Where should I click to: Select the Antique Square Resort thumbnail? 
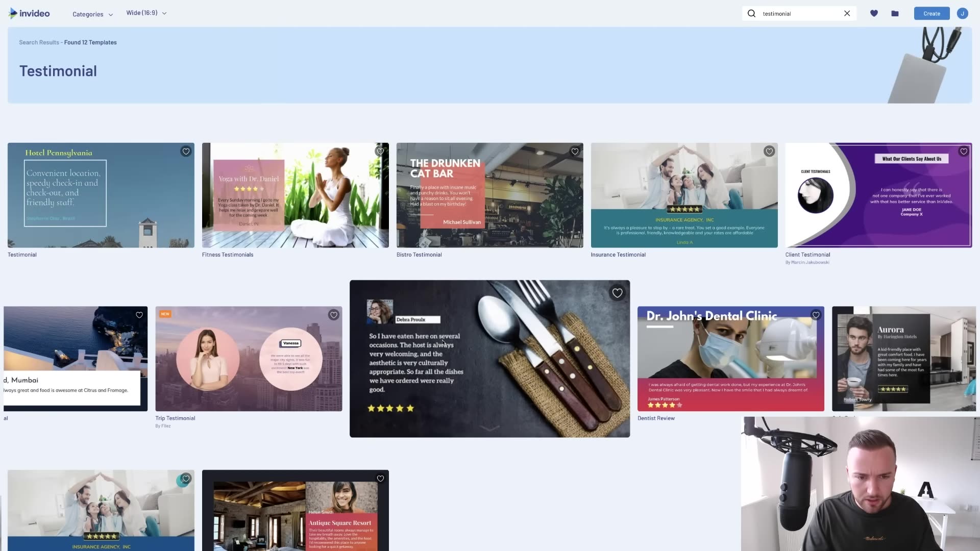295,510
